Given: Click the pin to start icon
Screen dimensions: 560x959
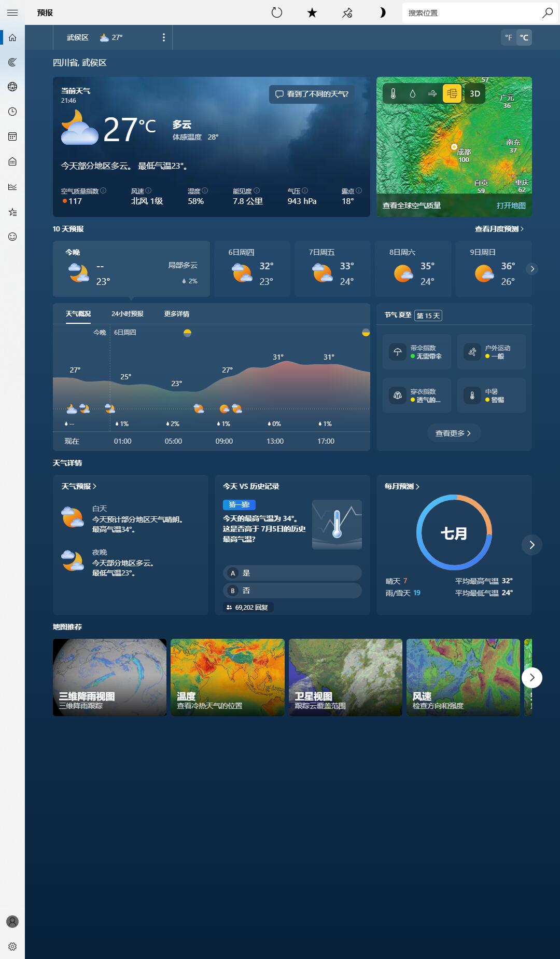Looking at the screenshot, I should (347, 12).
